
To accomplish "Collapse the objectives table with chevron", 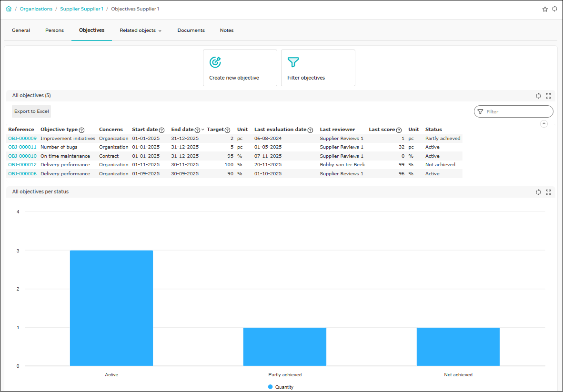I will click(544, 124).
